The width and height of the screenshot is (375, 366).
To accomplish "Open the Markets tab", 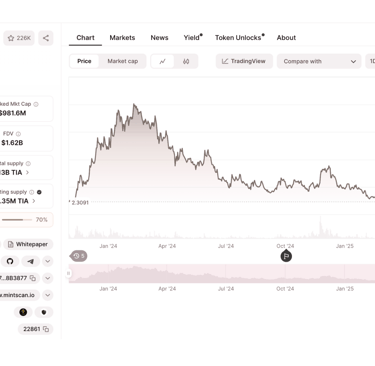I will [122, 38].
